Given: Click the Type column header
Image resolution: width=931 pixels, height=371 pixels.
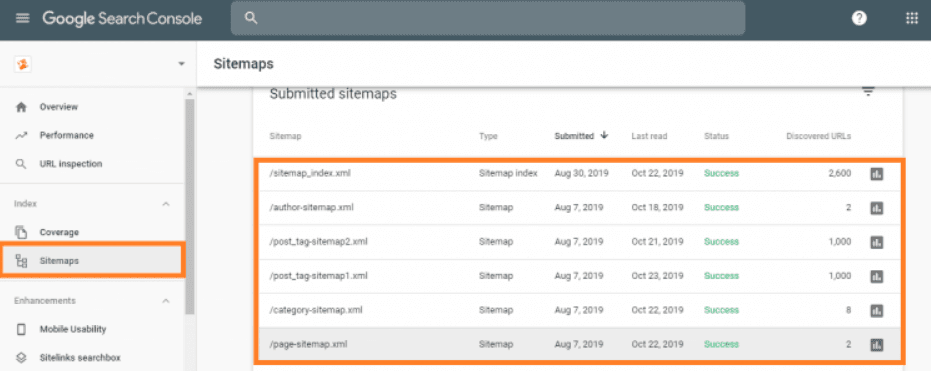Looking at the screenshot, I should 488,136.
